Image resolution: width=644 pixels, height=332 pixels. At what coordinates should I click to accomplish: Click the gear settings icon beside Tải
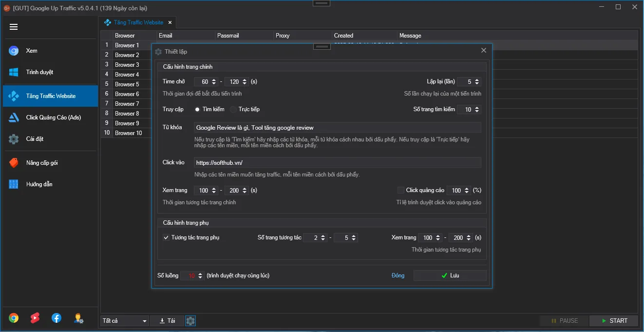point(190,321)
